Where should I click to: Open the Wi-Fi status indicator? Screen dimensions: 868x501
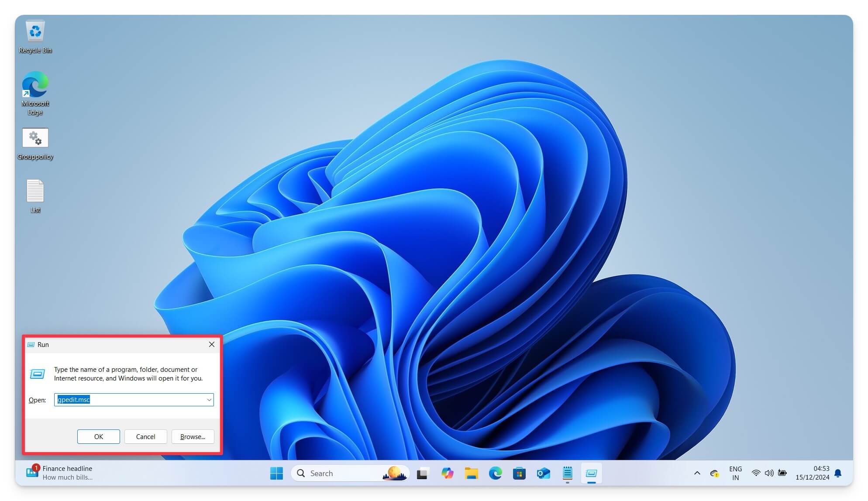755,473
